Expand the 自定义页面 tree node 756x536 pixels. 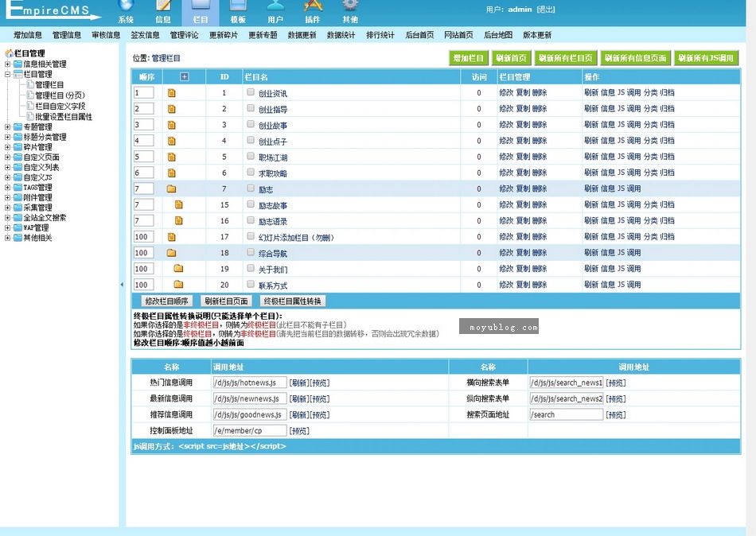click(7, 157)
